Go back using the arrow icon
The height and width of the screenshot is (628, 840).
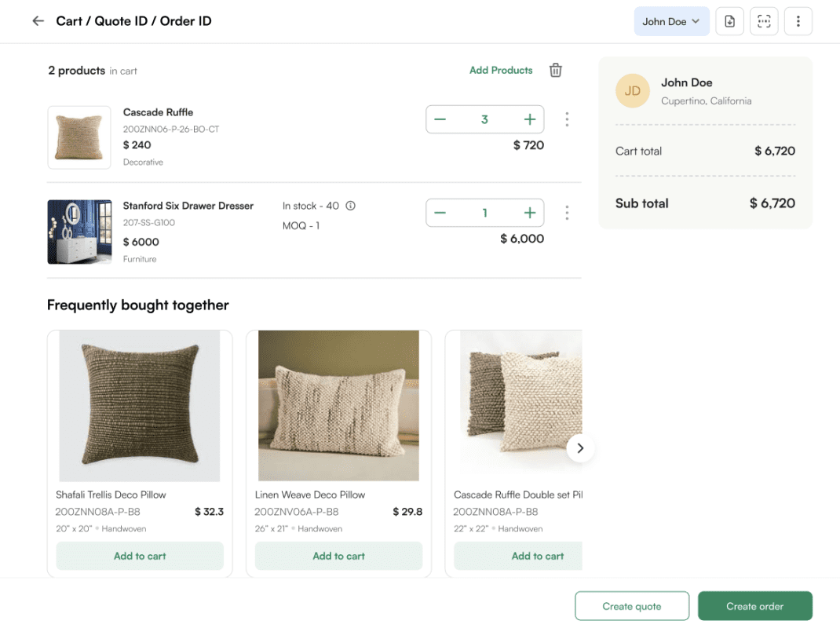click(x=38, y=21)
